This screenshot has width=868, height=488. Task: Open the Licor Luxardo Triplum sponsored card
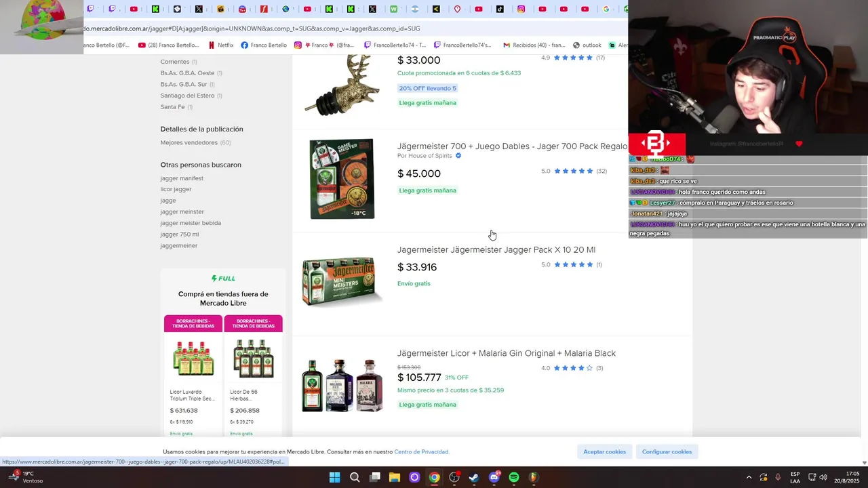193,375
